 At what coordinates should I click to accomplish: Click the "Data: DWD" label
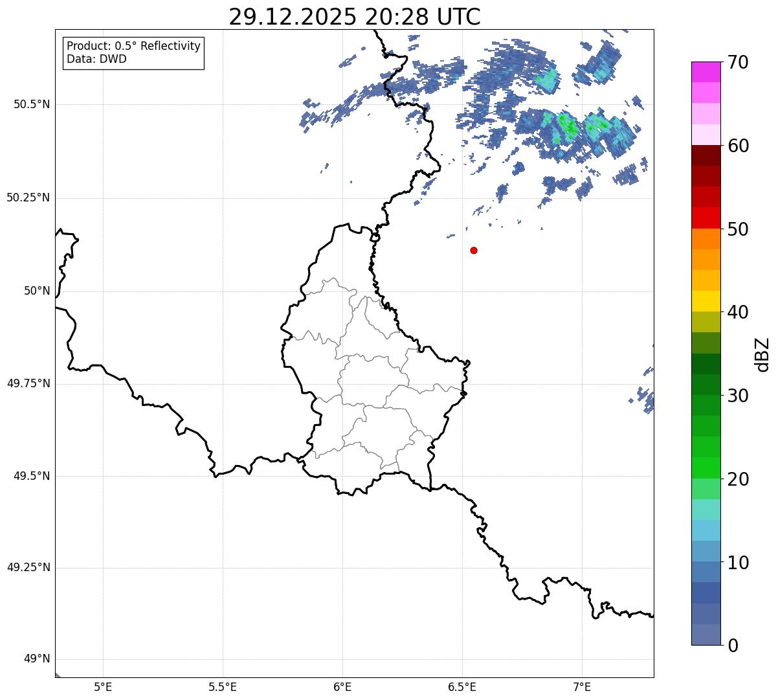[x=96, y=59]
